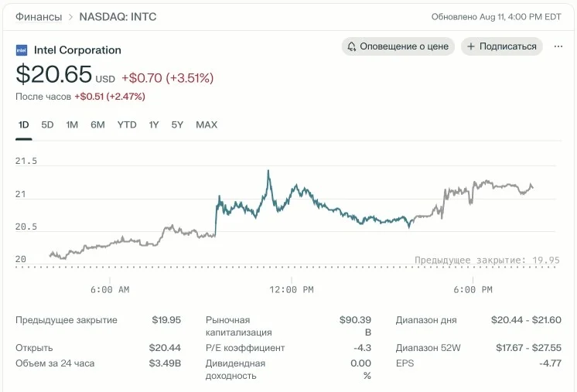577x392 pixels.
Task: Click the bell icon for price alert
Action: pyautogui.click(x=352, y=46)
